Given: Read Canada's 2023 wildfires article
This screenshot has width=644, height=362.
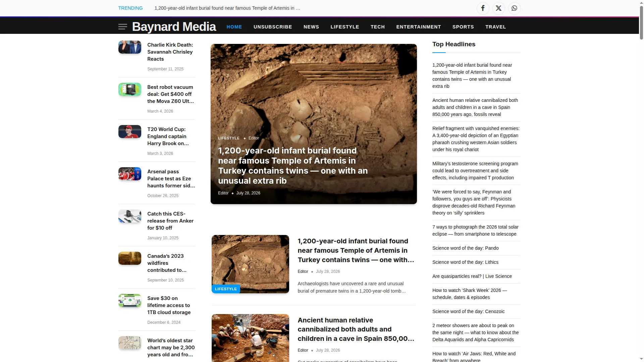Looking at the screenshot, I should click(x=167, y=263).
